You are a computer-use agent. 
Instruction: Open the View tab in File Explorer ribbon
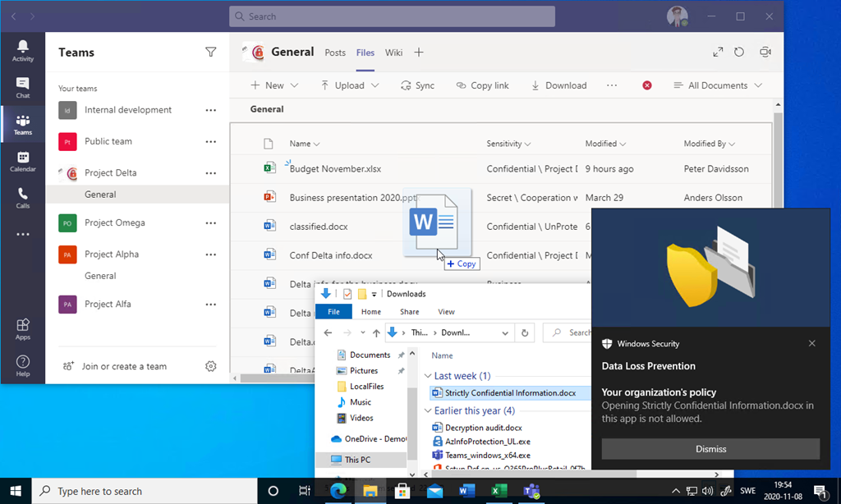pos(446,312)
